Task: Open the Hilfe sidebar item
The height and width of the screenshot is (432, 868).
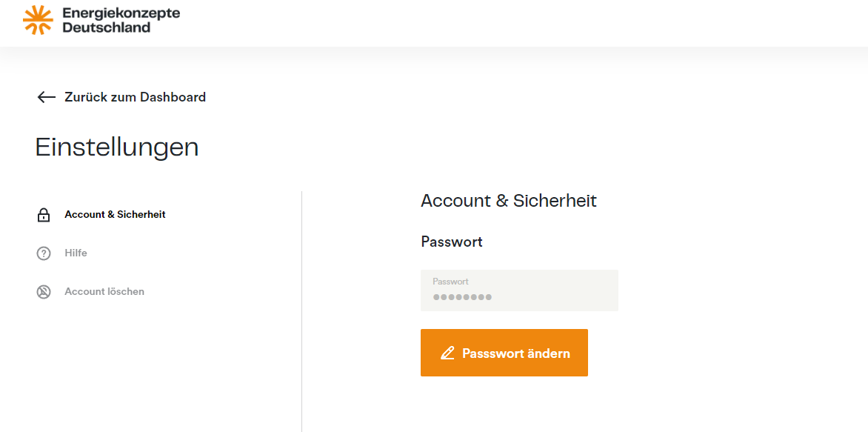Action: pyautogui.click(x=76, y=253)
